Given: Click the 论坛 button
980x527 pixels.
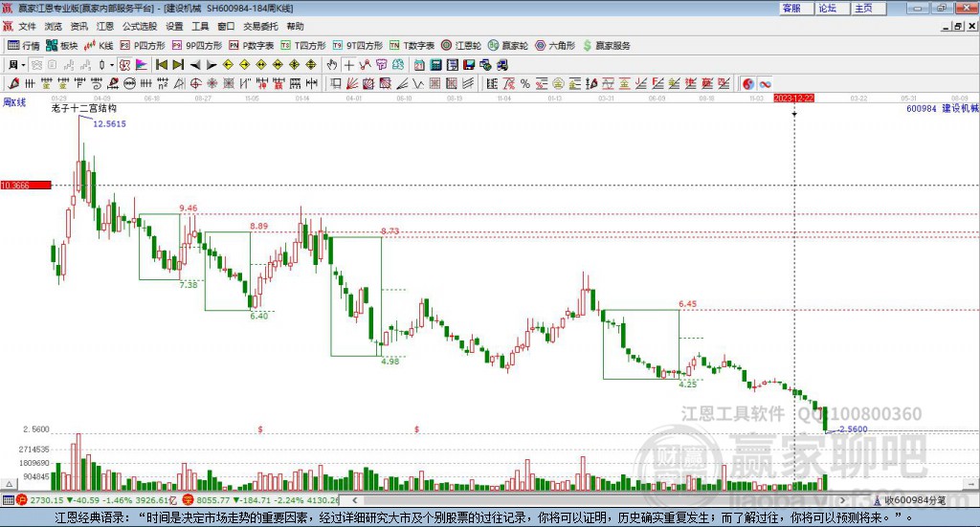Looking at the screenshot, I should coord(834,8).
